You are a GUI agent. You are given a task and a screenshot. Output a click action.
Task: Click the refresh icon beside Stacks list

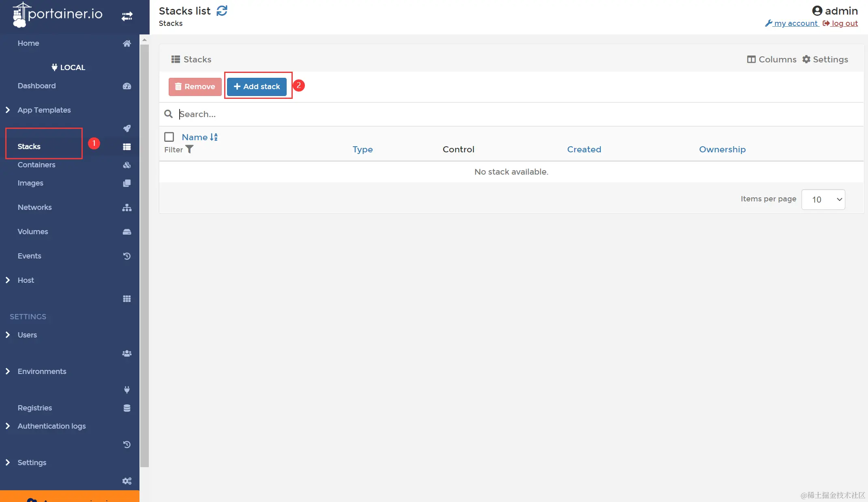click(x=222, y=11)
